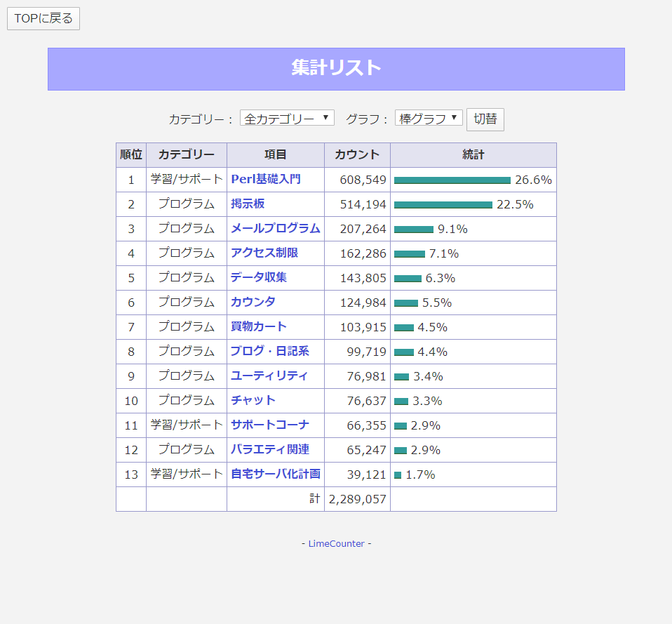
Task: Select the ブログ・日記系 link
Action: [x=270, y=352]
